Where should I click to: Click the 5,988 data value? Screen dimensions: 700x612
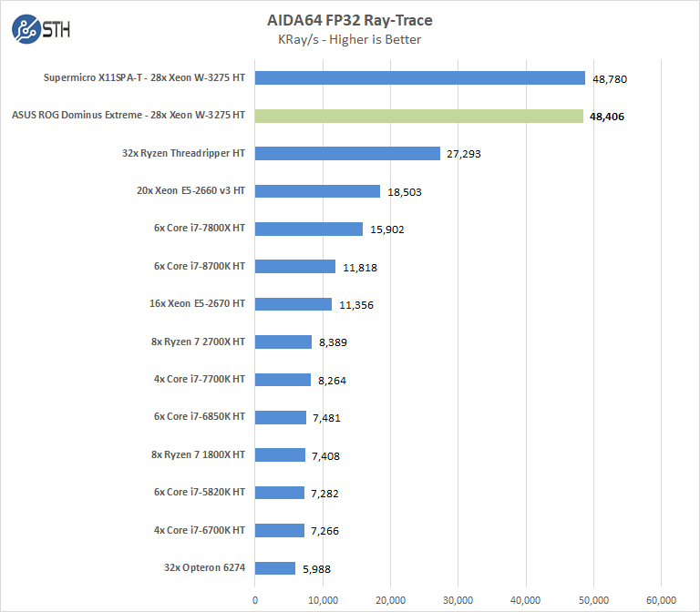pyautogui.click(x=316, y=569)
